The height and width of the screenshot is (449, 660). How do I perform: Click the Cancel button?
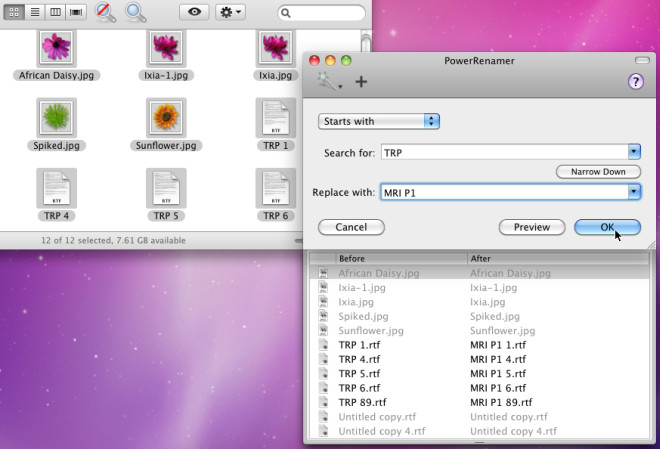tap(351, 227)
